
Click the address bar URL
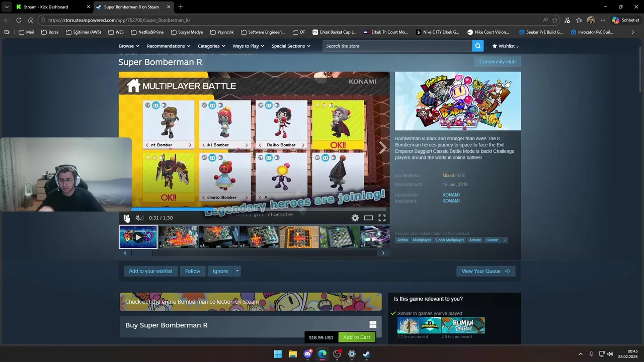[x=119, y=20]
